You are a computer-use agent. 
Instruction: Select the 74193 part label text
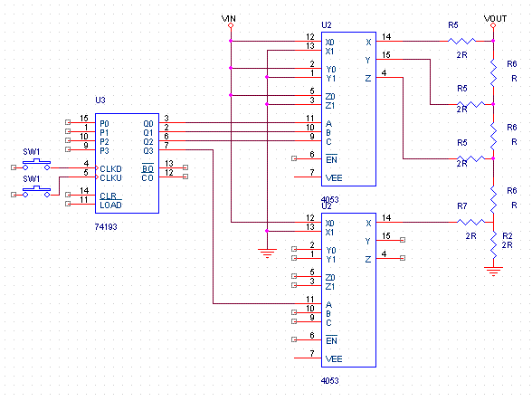tap(106, 227)
